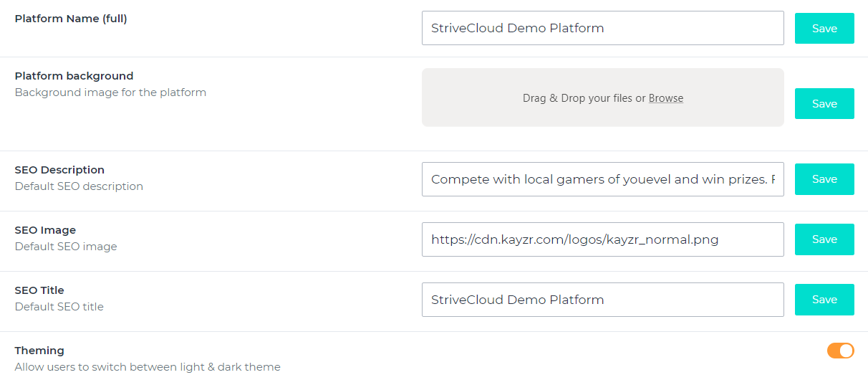Save the SEO Title setting
Screen dimensions: 868x390
tap(824, 300)
